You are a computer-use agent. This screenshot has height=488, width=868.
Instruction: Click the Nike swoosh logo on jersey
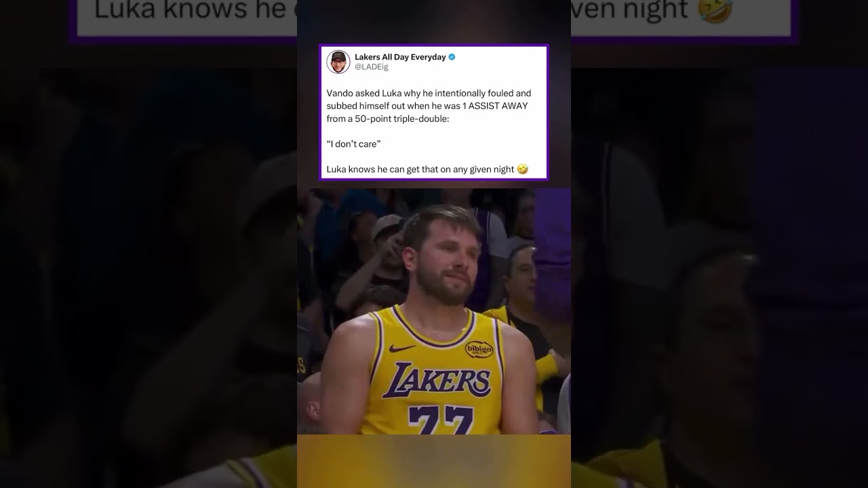(x=402, y=348)
